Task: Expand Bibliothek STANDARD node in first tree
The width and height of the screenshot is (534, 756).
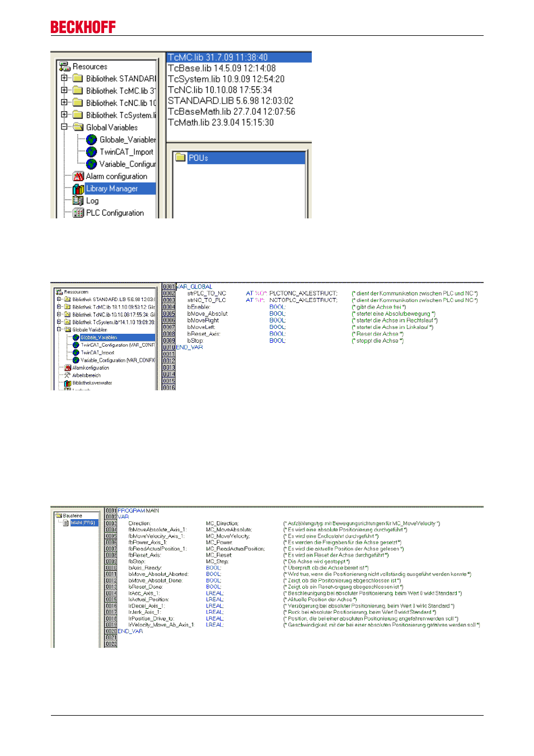Action: pos(64,78)
